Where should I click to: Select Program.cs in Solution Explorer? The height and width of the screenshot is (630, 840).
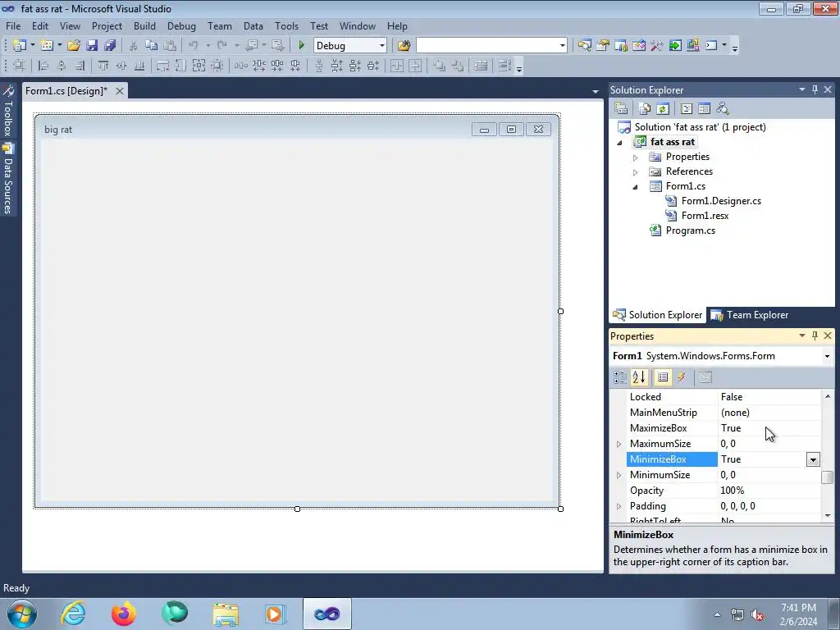tap(690, 231)
